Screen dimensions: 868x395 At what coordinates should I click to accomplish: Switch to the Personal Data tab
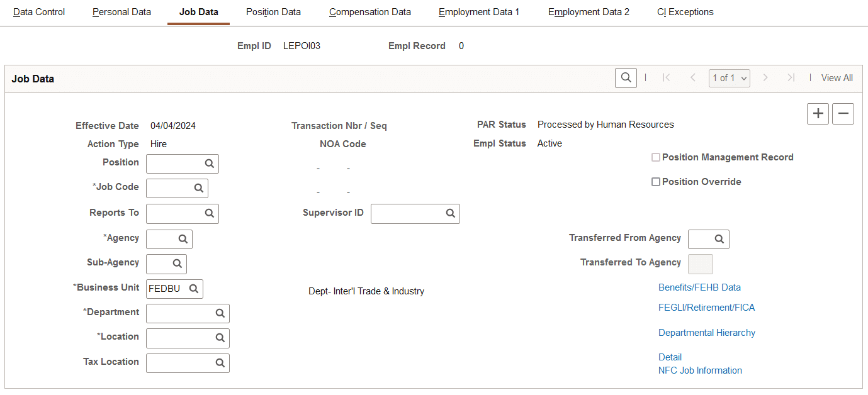coord(121,12)
